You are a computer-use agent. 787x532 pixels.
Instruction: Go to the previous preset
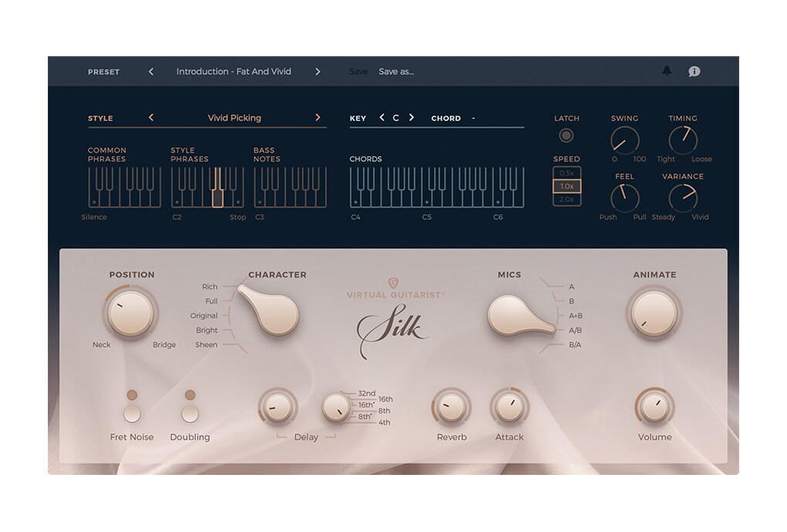[x=151, y=72]
